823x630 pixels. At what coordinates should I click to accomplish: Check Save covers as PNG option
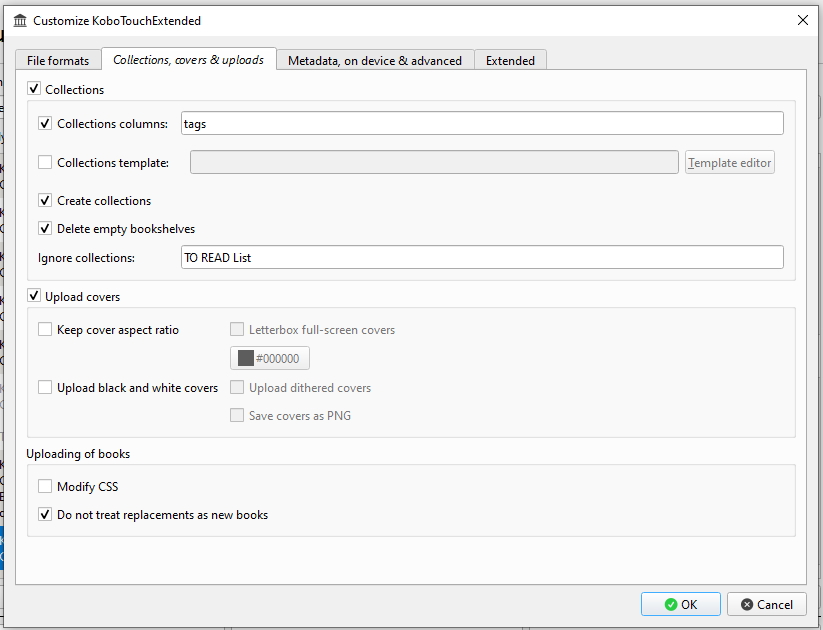pos(237,415)
